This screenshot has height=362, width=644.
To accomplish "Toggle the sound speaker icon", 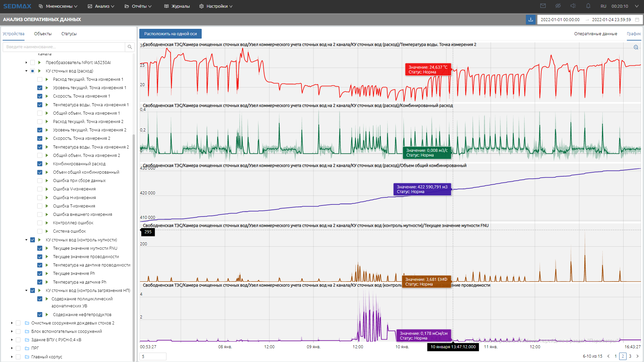I will [573, 6].
